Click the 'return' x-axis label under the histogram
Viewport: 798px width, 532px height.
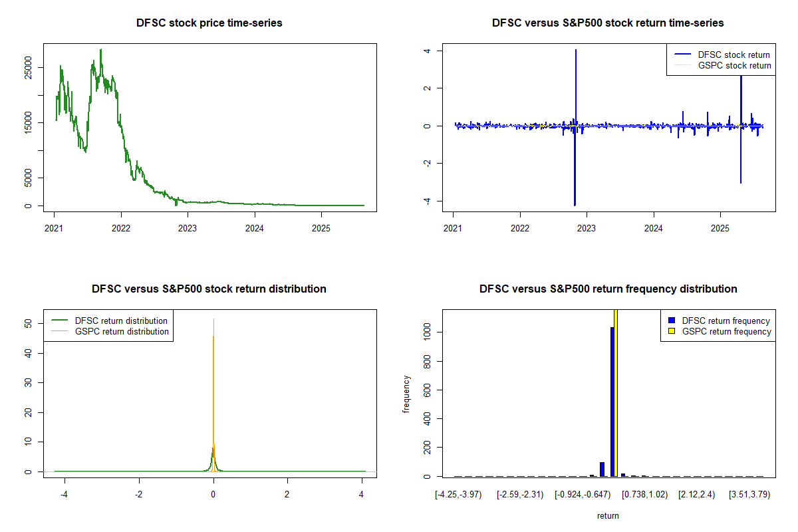(x=608, y=515)
